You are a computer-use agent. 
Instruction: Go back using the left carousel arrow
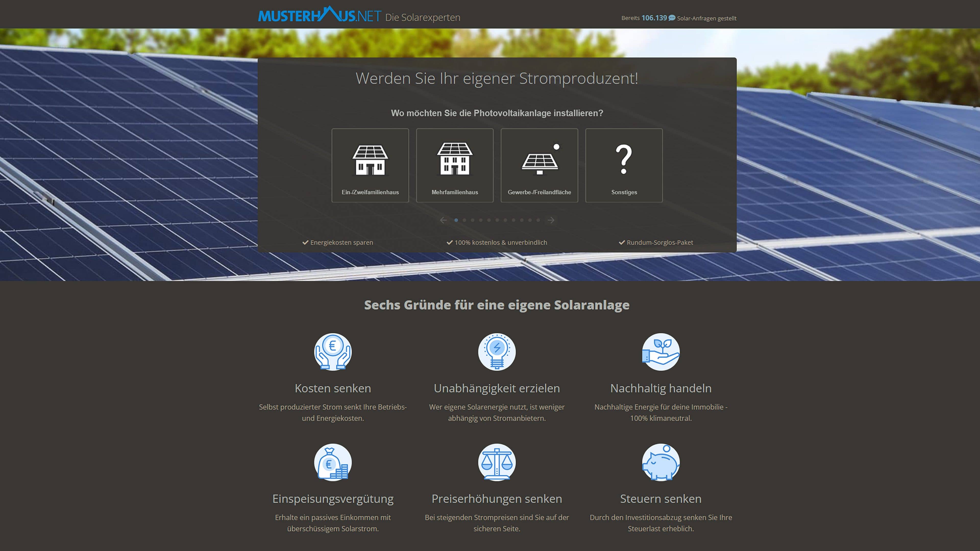pos(444,220)
